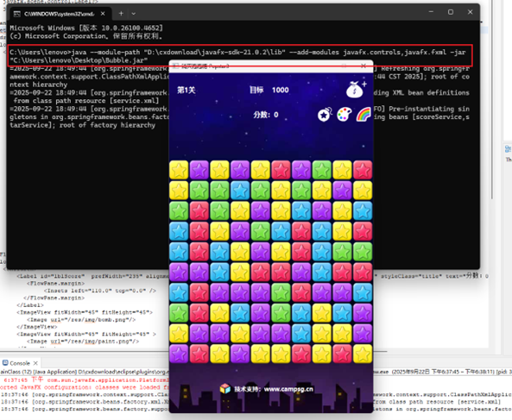Use the rainbow power-up icon
This screenshot has width=512, height=420.
click(x=363, y=115)
